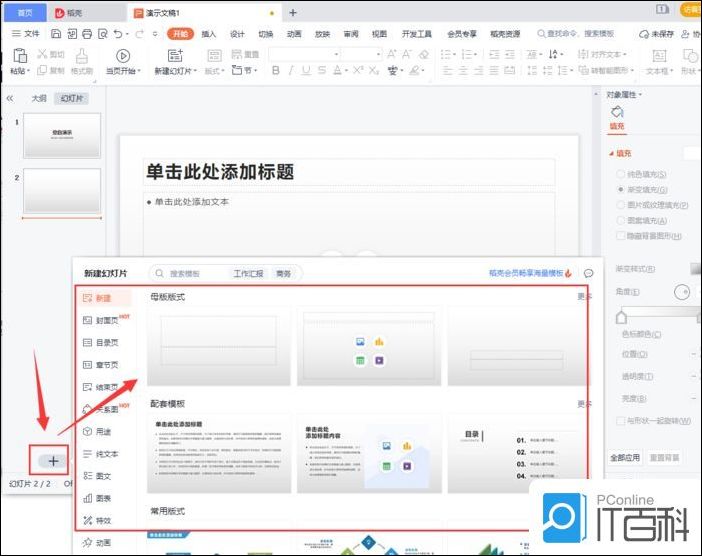702x556 pixels.
Task: Select the Format Painter (格式刷) brush
Action: coord(81,56)
